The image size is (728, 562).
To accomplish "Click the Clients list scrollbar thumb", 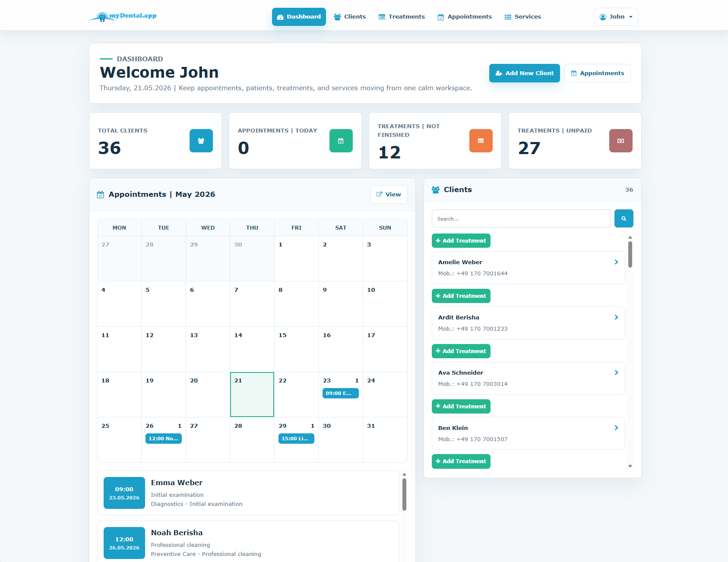I will click(630, 254).
